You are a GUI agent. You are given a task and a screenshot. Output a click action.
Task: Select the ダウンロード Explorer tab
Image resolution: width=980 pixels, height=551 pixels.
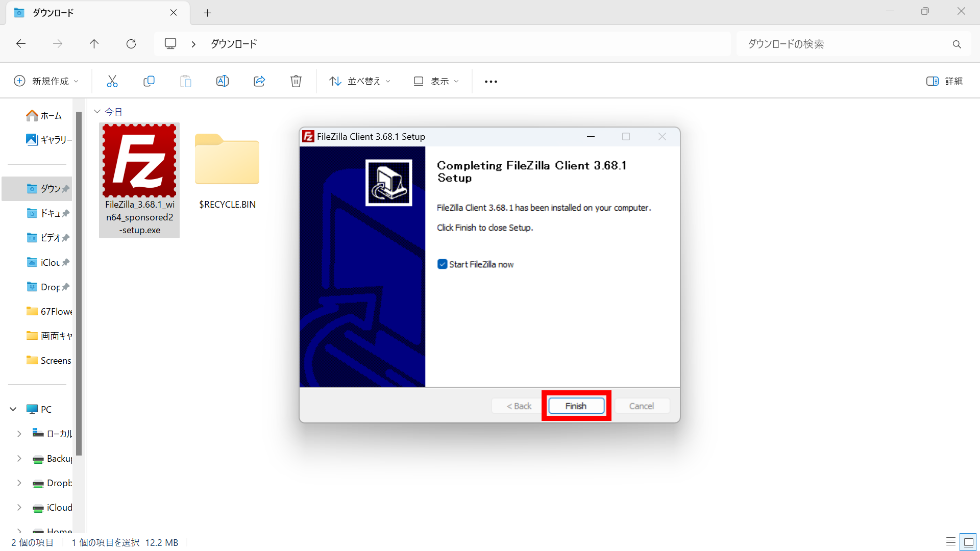point(97,13)
